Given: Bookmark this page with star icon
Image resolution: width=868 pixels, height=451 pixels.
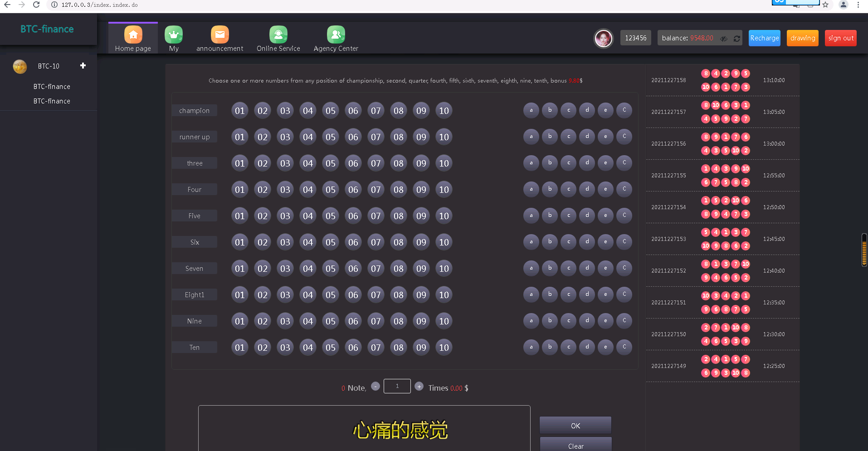Looking at the screenshot, I should [825, 5].
